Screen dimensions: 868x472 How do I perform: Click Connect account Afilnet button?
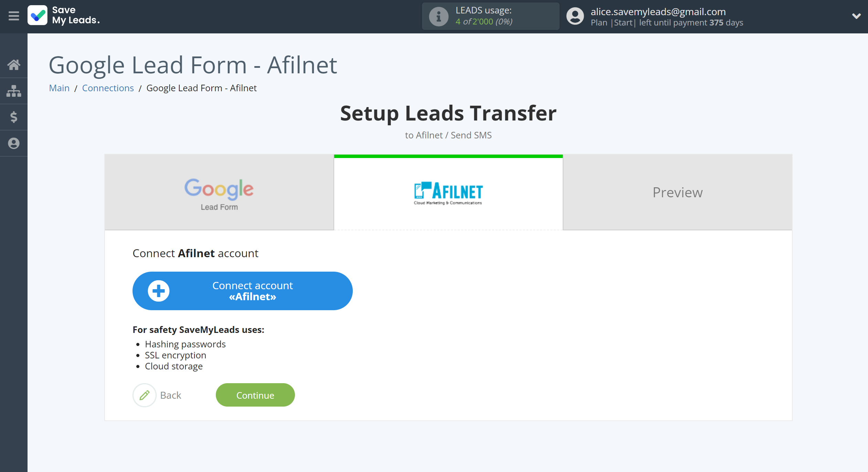click(242, 290)
